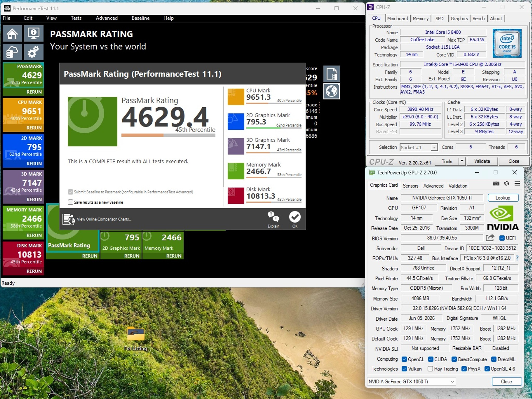Toggle the OpenGL 4.6 checkbox
The image size is (532, 399).
coord(487,369)
